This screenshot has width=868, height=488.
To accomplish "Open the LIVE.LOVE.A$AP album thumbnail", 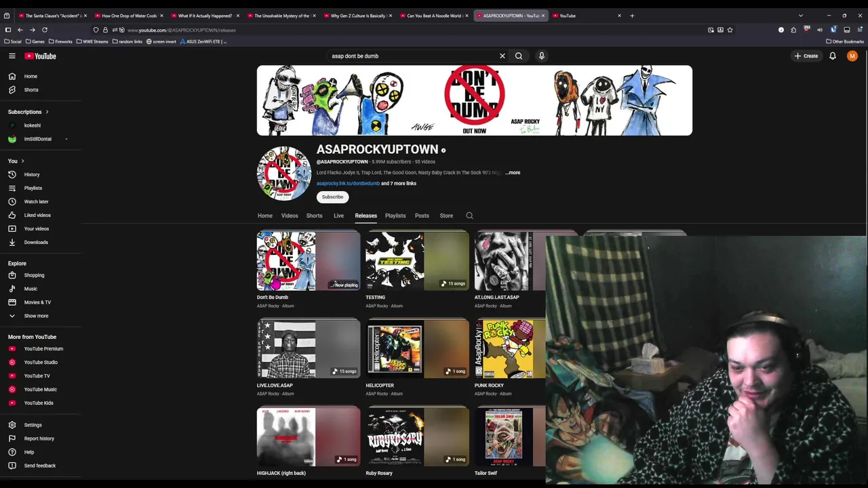I will 309,348.
